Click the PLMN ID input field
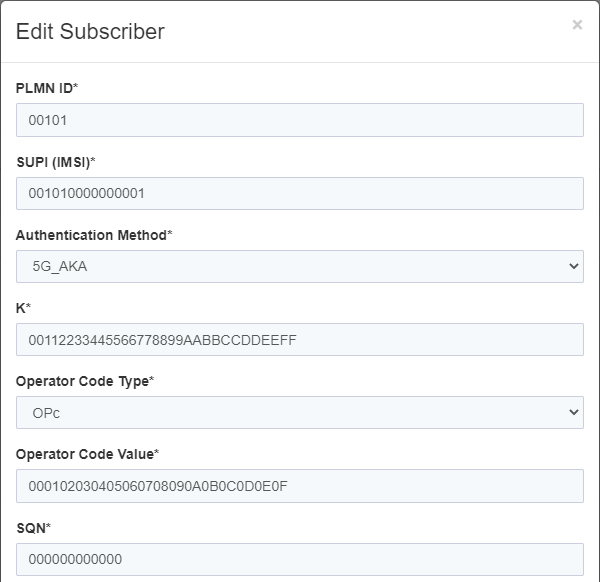 tap(299, 120)
